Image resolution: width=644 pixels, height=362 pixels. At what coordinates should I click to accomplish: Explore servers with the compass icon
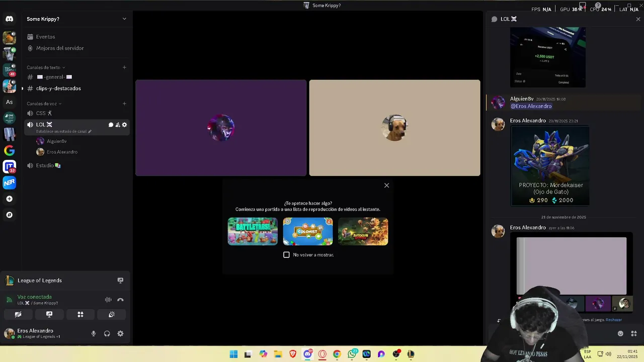pos(9,215)
